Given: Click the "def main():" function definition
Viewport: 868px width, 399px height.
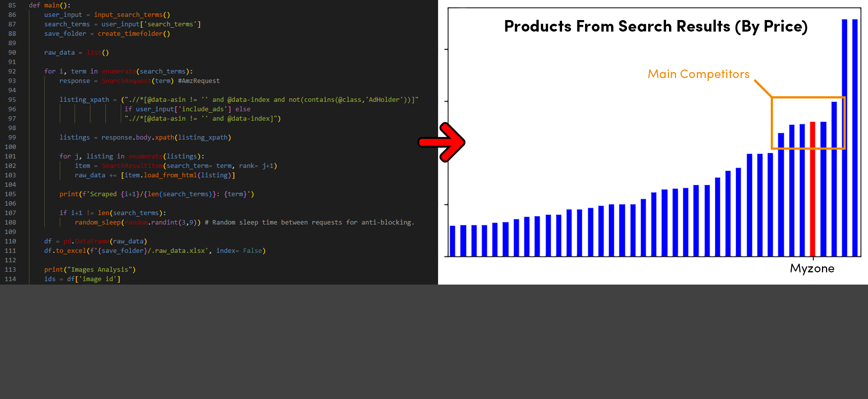Looking at the screenshot, I should click(x=50, y=5).
